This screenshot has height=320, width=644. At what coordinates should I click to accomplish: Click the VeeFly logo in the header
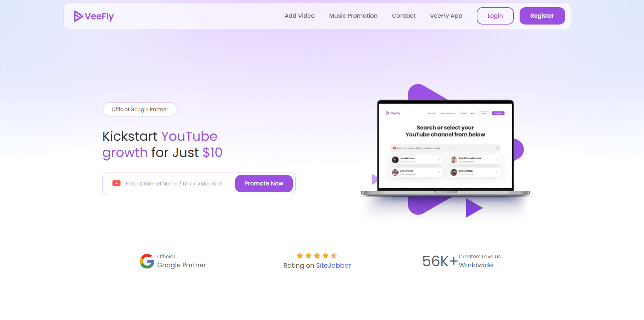point(94,16)
